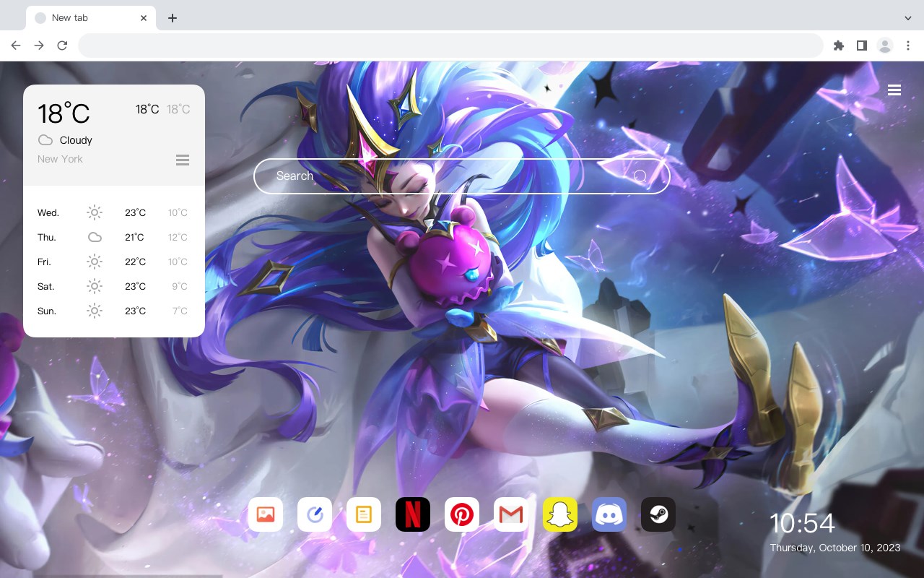This screenshot has height=578, width=924.
Task: Open Chrome's three-dot menu
Action: point(908,46)
